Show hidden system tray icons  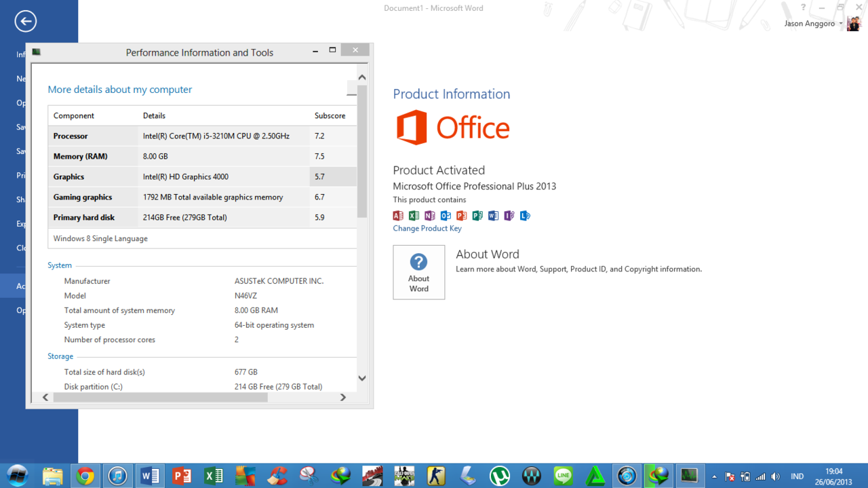(713, 476)
